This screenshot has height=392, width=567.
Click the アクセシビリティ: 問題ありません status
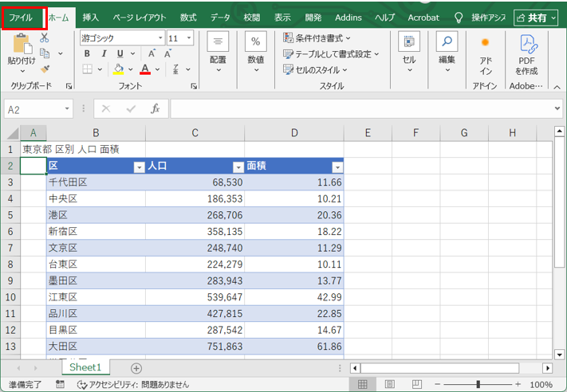133,384
